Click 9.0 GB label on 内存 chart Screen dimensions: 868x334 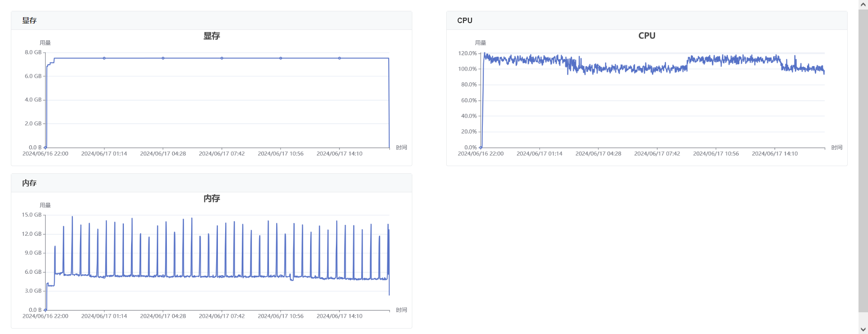(x=33, y=253)
